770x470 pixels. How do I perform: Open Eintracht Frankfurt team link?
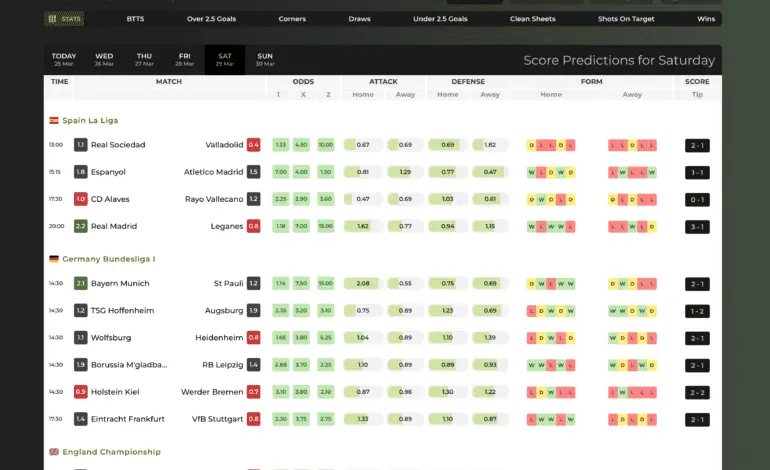pos(128,419)
